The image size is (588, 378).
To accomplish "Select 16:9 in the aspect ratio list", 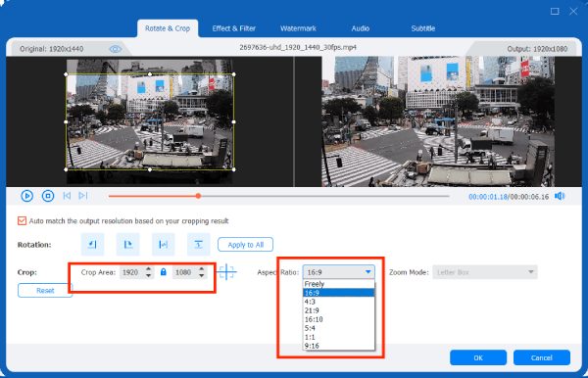I will coord(338,293).
